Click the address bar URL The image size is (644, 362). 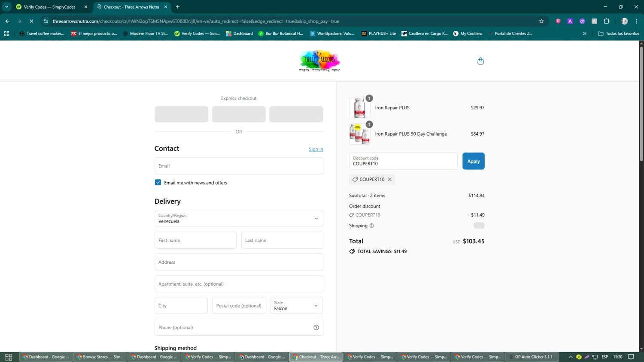coord(196,21)
